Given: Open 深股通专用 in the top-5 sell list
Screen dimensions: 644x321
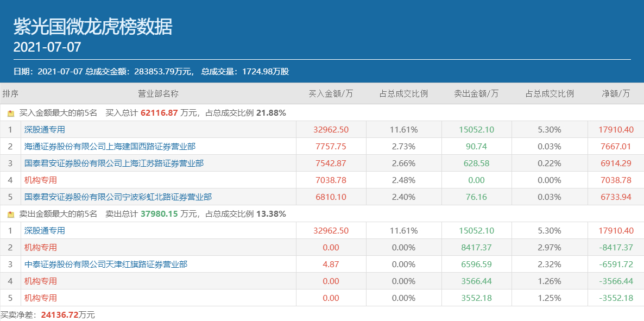Looking at the screenshot, I should click(45, 231).
